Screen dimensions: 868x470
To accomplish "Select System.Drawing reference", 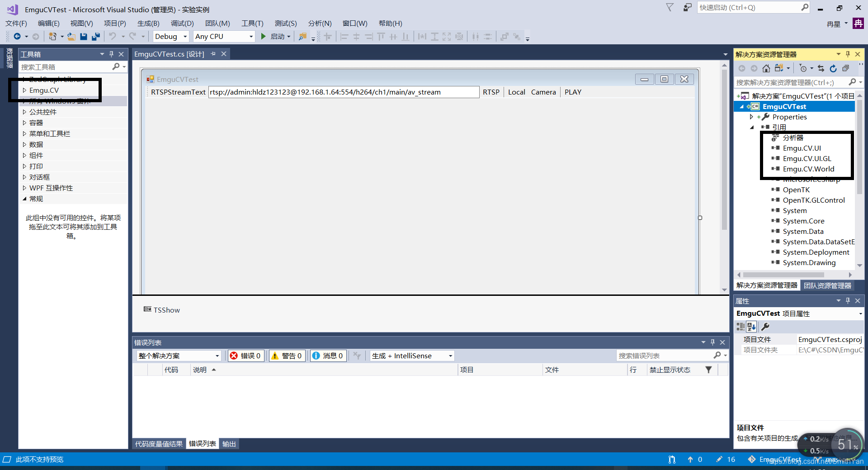I will pyautogui.click(x=809, y=263).
